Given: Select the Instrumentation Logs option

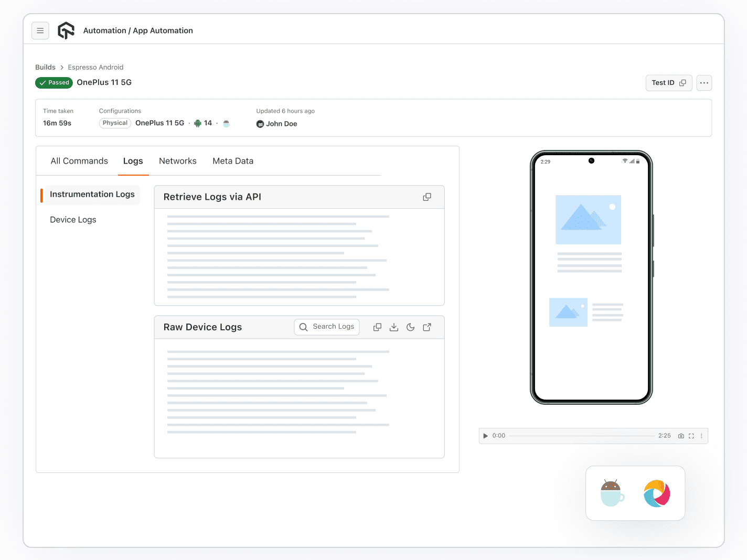Looking at the screenshot, I should click(x=91, y=195).
